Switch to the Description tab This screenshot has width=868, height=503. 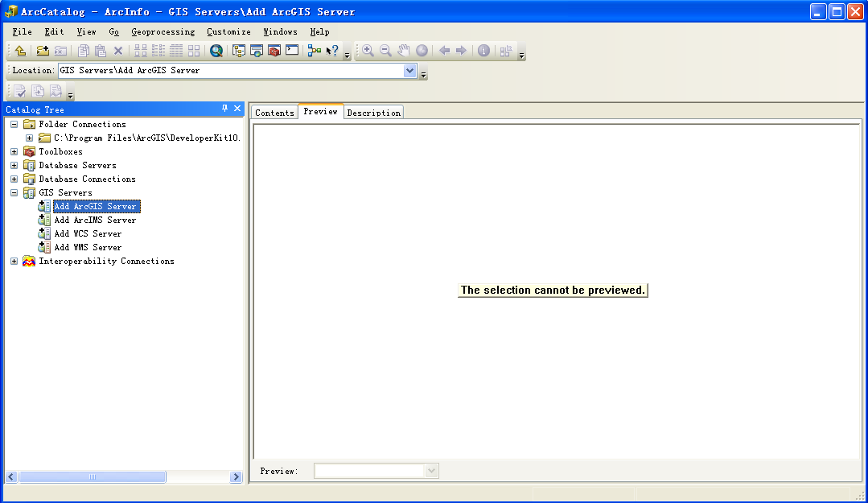pyautogui.click(x=373, y=113)
